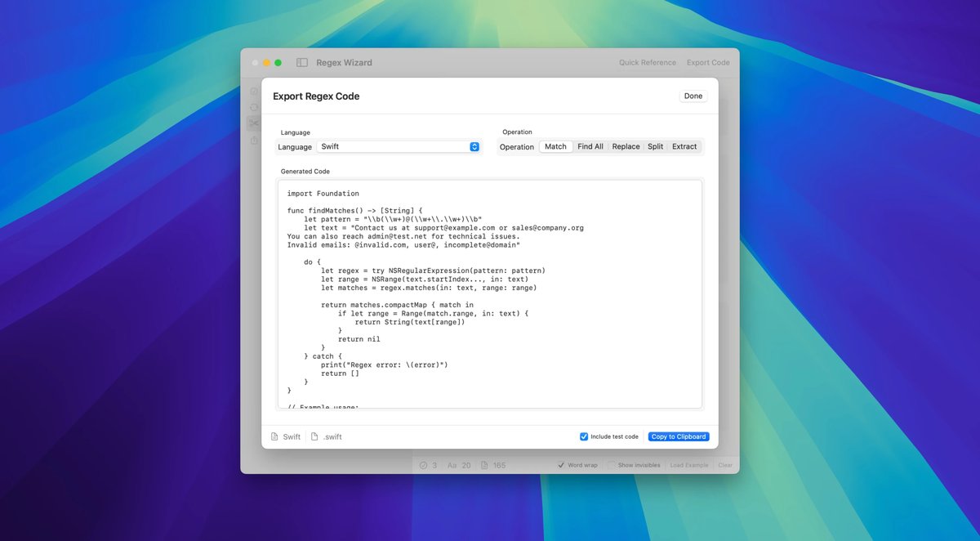Click the checkmark icon atop the sidebar
This screenshot has height=541, width=980.
tap(254, 91)
